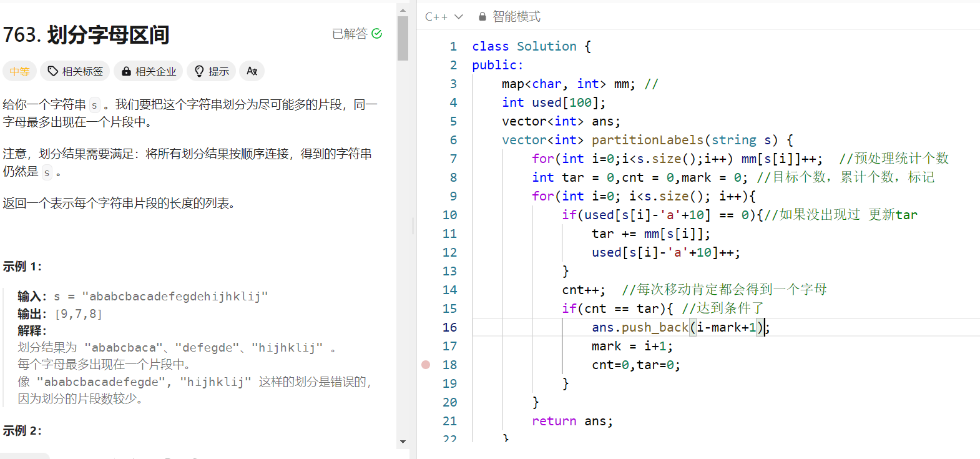Viewport: 980px width, 459px height.
Task: Click the 'mark = i+1;' line
Action: click(x=632, y=346)
